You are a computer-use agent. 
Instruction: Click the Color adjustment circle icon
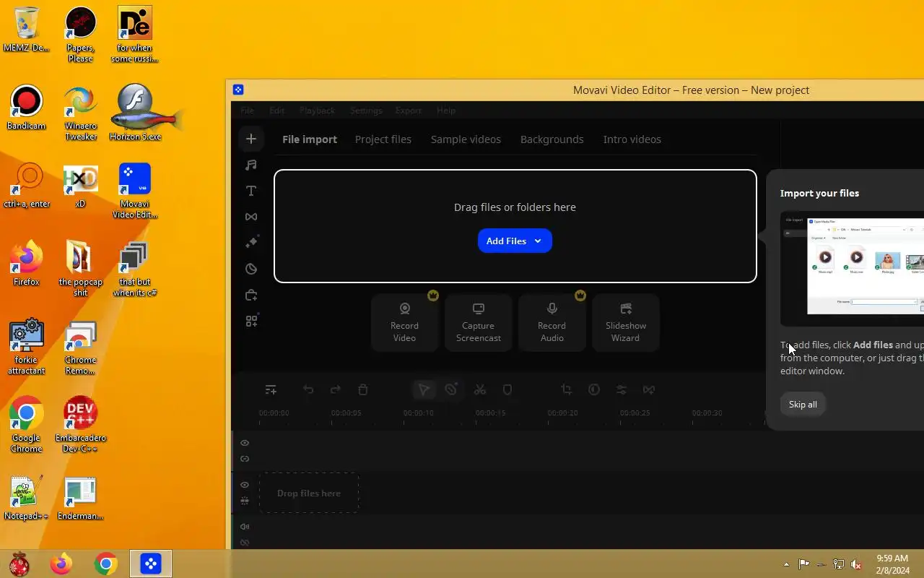pos(594,389)
